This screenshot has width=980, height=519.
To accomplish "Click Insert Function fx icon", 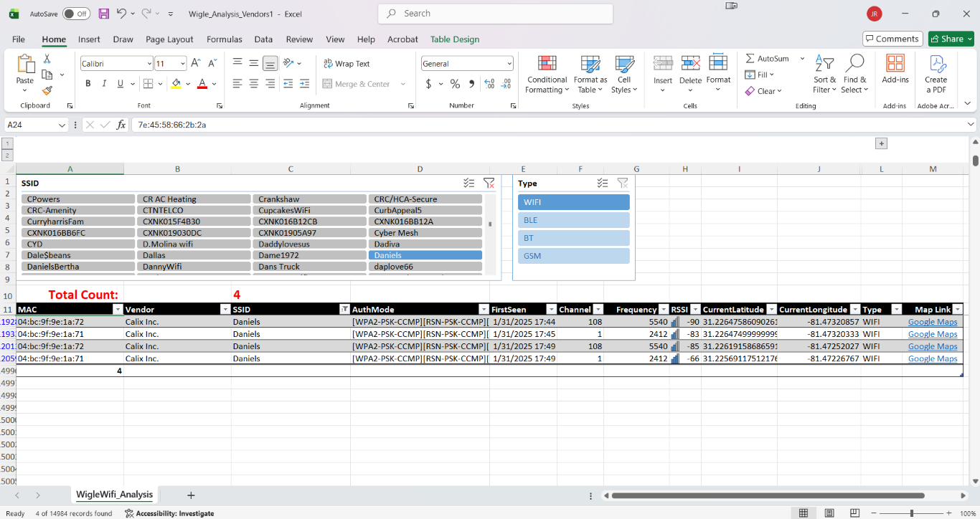I will (x=121, y=125).
